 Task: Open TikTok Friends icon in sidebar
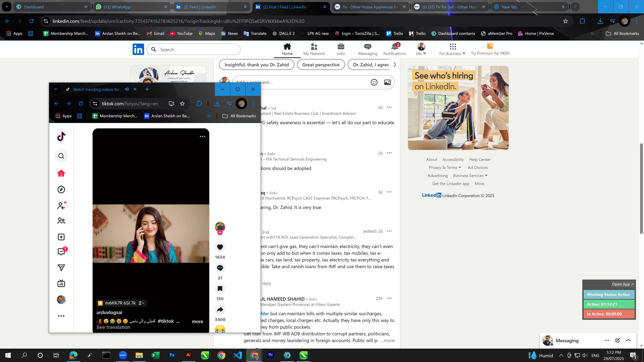[61, 221]
